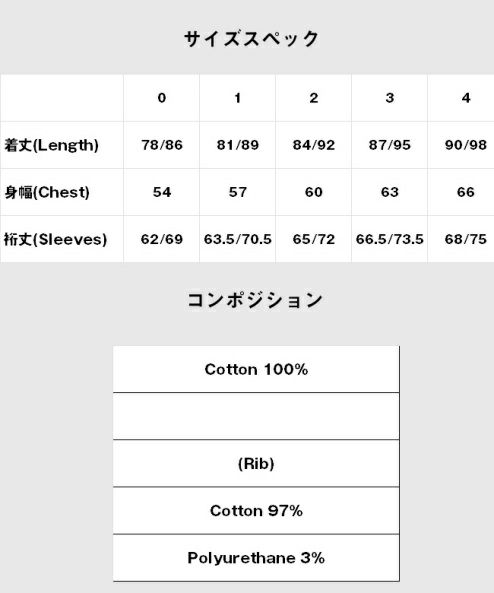The image size is (494, 593).
Task: Select size column header 0
Action: coord(162,98)
